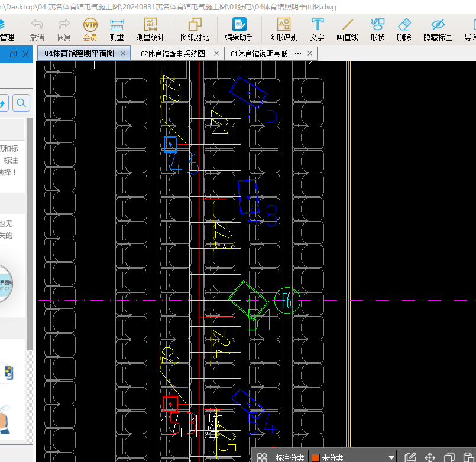The height and width of the screenshot is (462, 476).
Task: Select the blue square symbol above label 46
Action: coord(170,144)
